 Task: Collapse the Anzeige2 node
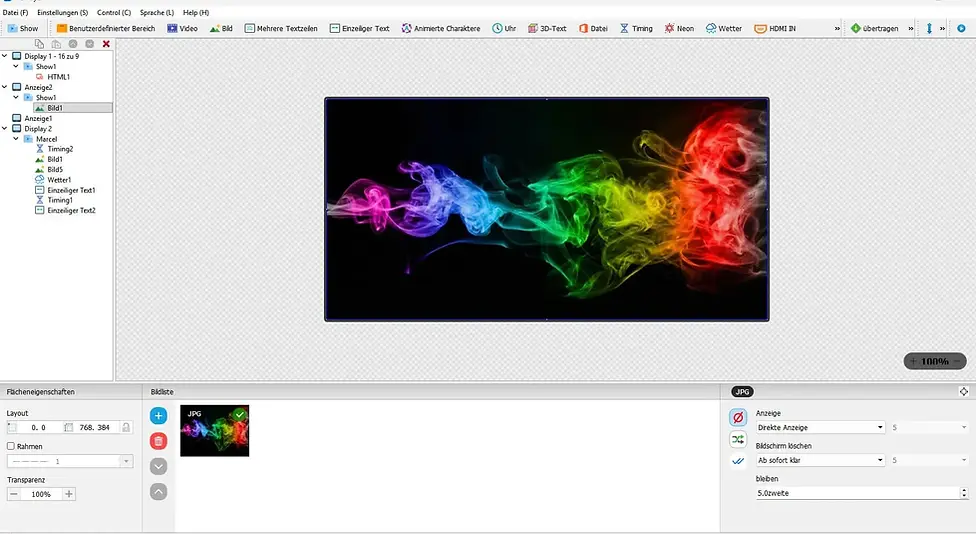pyautogui.click(x=5, y=87)
